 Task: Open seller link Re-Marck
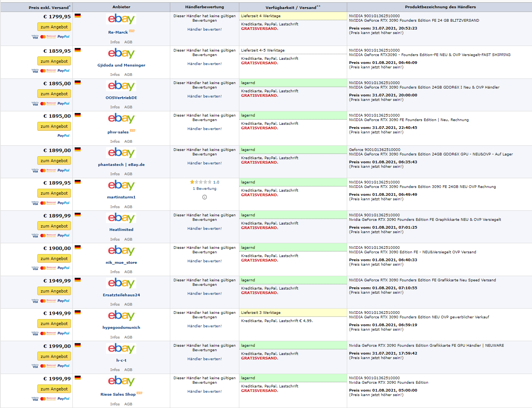118,33
